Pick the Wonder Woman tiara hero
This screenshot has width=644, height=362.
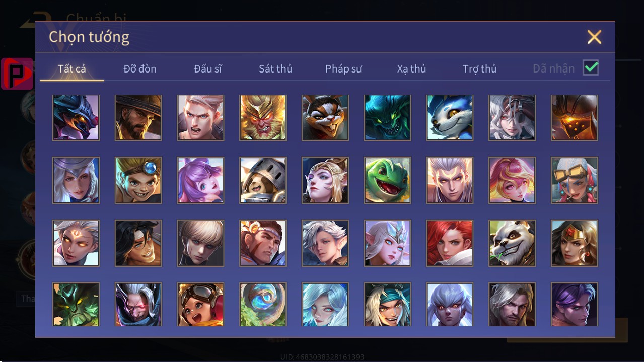point(575,243)
